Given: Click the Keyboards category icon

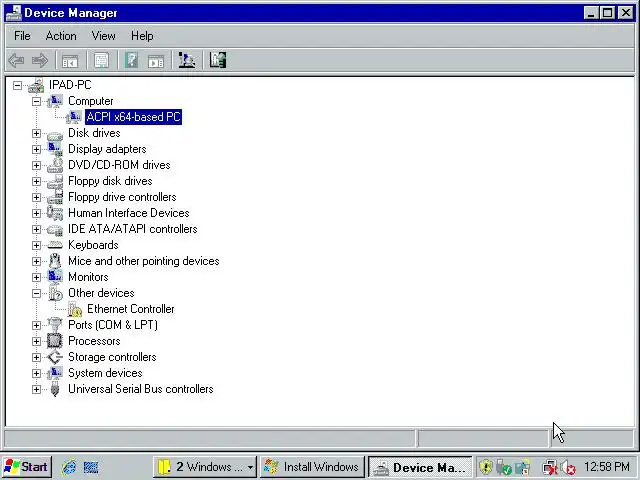Looking at the screenshot, I should click(x=55, y=245).
